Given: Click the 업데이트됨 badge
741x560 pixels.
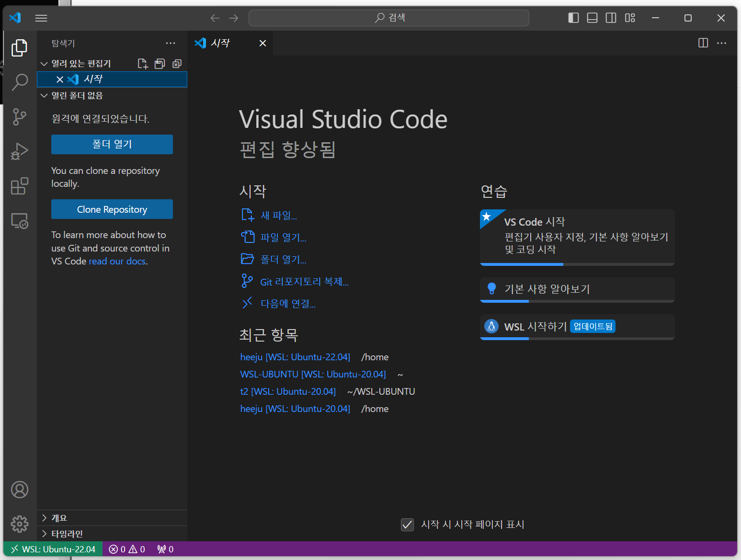Looking at the screenshot, I should pyautogui.click(x=593, y=326).
